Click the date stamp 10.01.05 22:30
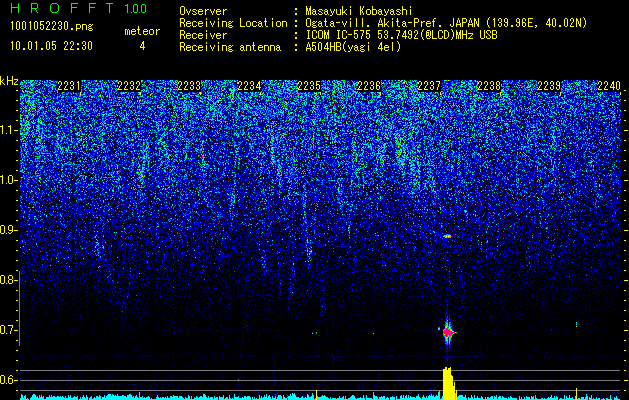The height and width of the screenshot is (400, 629). click(51, 46)
